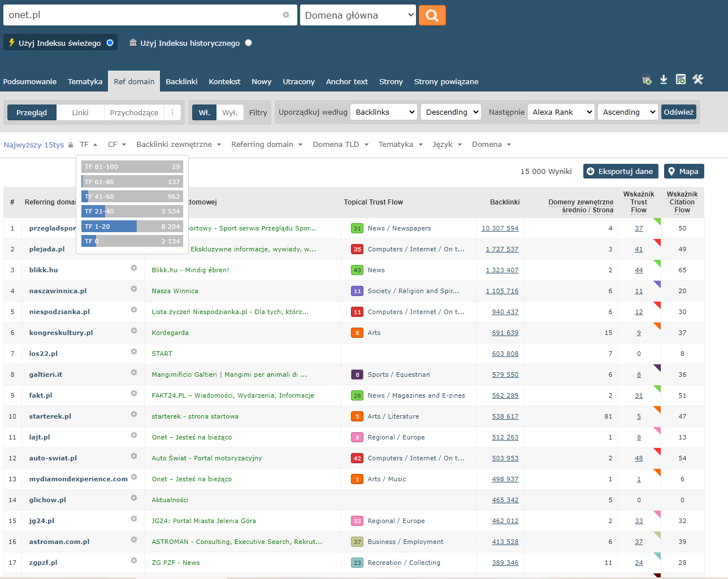Screen dimensions: 728x579
Task: Open the Alexa Rank secondary sort dropdown
Action: pyautogui.click(x=561, y=112)
